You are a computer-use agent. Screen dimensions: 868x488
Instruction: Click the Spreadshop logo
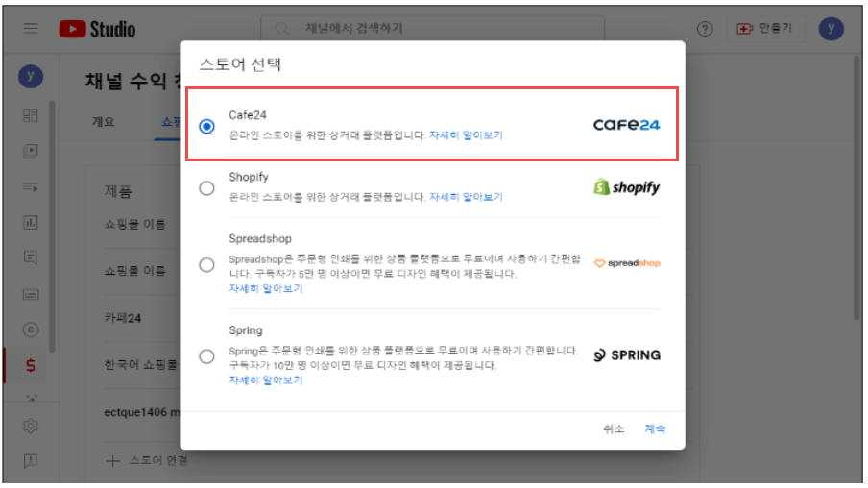(627, 263)
